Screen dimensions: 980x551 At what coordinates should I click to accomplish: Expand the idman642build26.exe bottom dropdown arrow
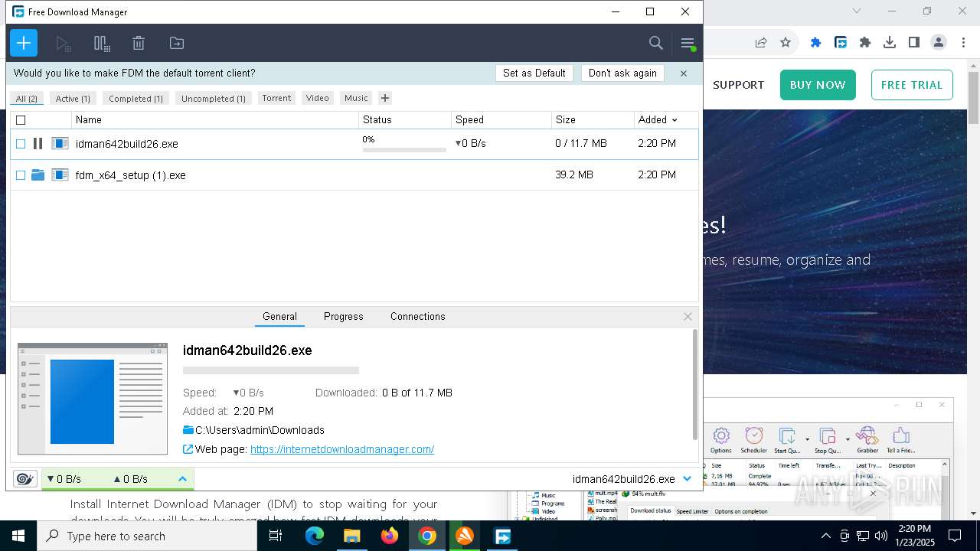[x=687, y=479]
